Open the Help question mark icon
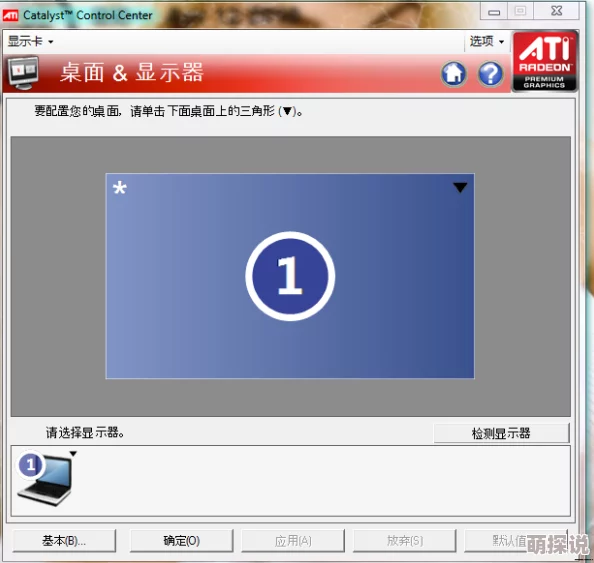Screen dimensions: 594x563 point(491,74)
